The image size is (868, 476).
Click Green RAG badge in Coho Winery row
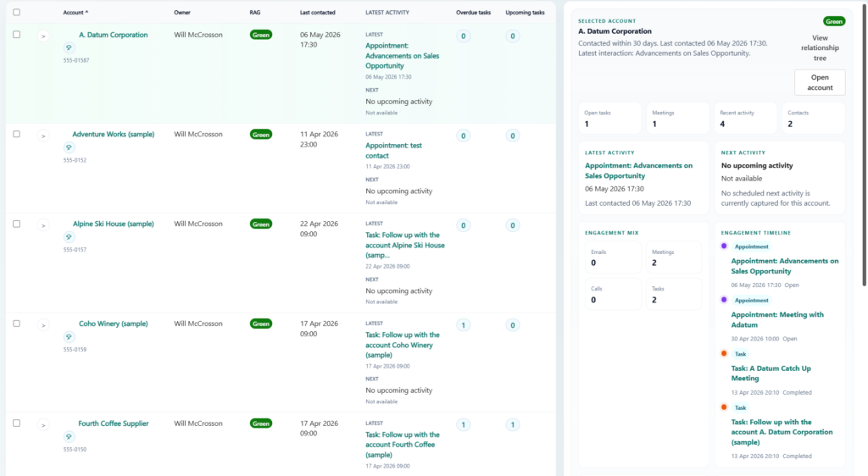pyautogui.click(x=261, y=324)
